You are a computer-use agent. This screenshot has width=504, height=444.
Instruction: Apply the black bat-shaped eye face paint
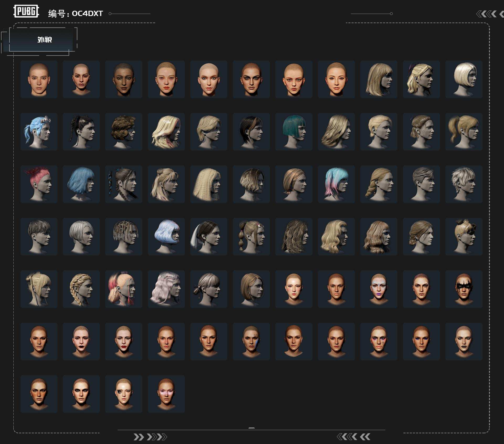pos(464,289)
